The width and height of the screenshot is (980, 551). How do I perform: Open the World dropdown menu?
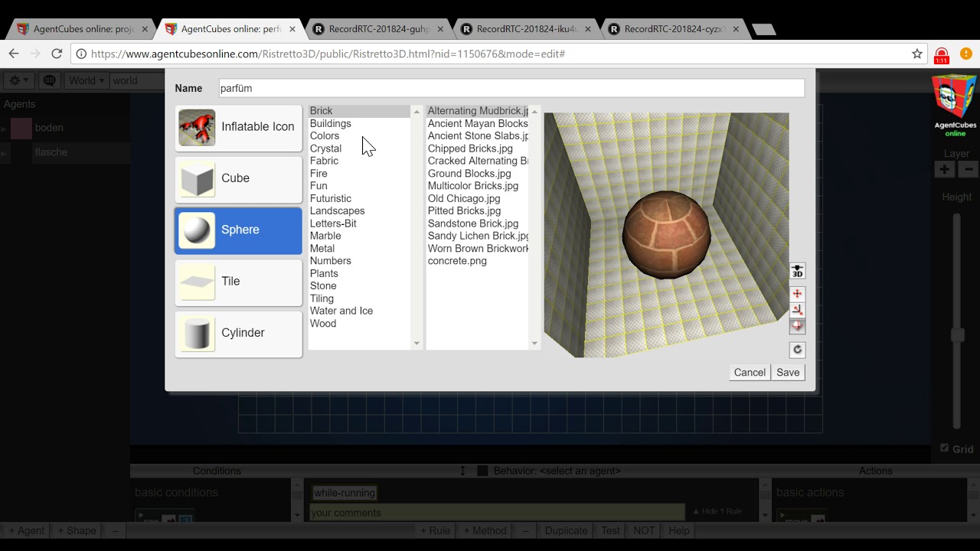[x=86, y=80]
